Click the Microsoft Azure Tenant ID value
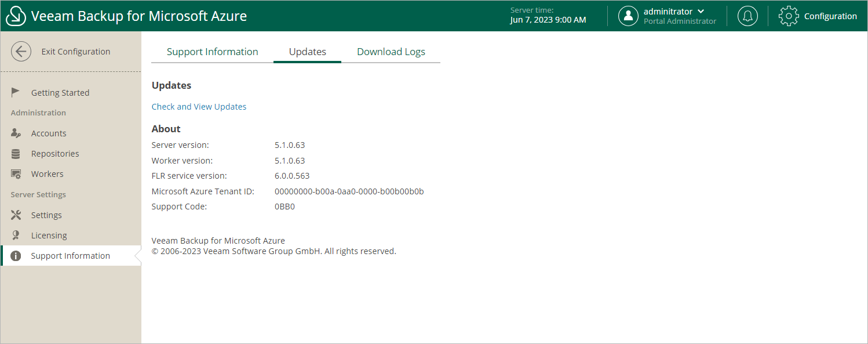Image resolution: width=868 pixels, height=344 pixels. (x=349, y=191)
